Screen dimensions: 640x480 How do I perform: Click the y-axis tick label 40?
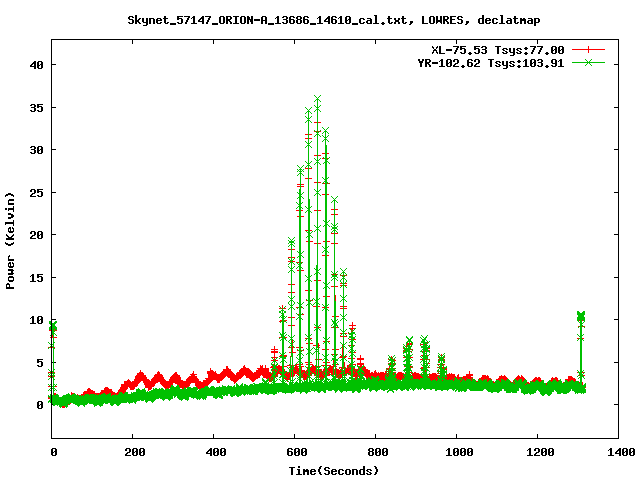point(36,65)
